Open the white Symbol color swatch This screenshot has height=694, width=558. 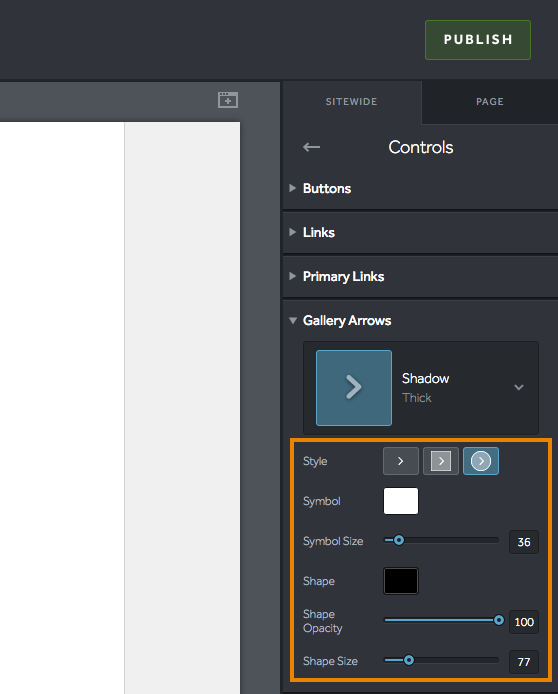pos(401,501)
